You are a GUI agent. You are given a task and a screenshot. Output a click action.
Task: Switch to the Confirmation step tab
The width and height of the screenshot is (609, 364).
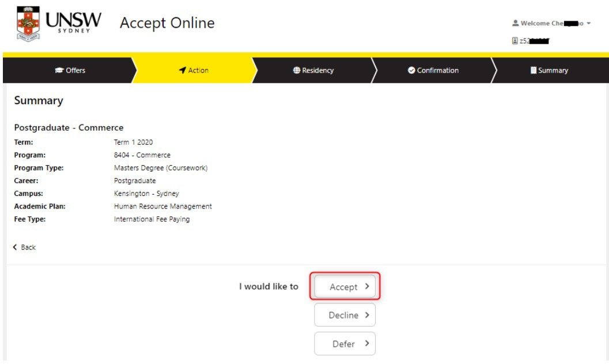(433, 70)
